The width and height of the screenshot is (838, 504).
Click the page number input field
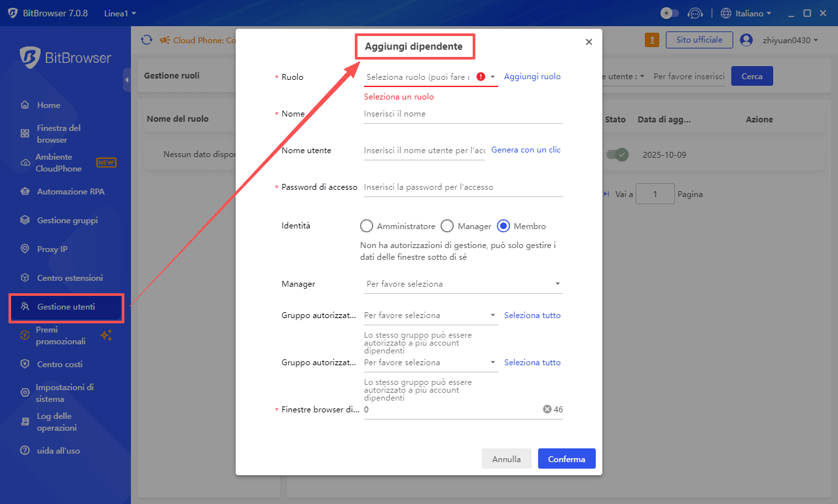655,193
